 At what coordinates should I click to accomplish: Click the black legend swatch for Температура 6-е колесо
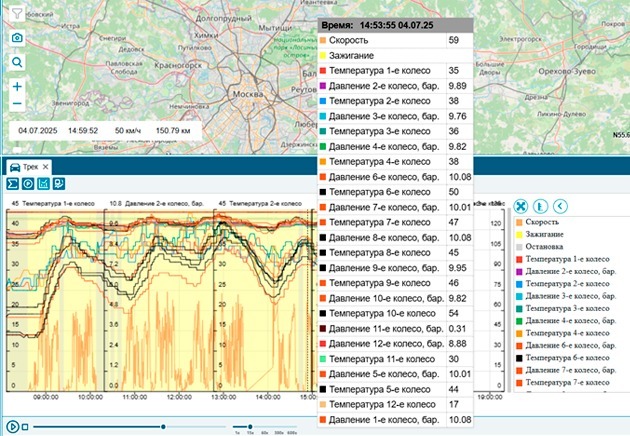click(519, 358)
